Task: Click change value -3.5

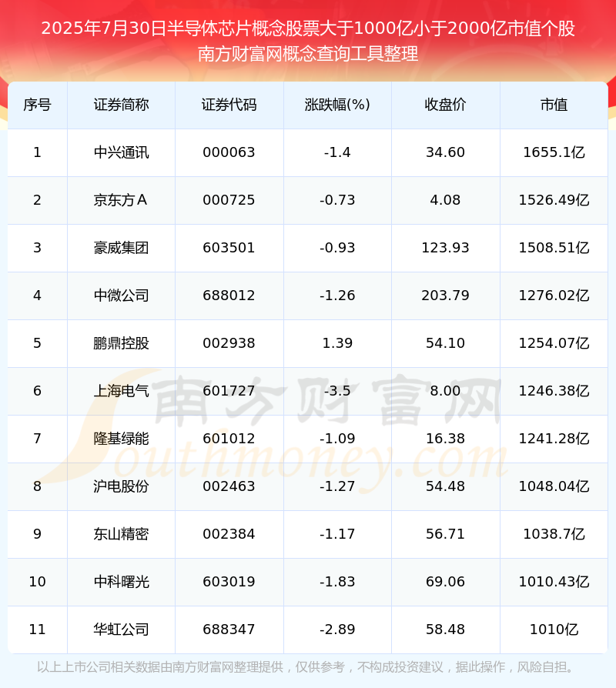Action: (337, 391)
